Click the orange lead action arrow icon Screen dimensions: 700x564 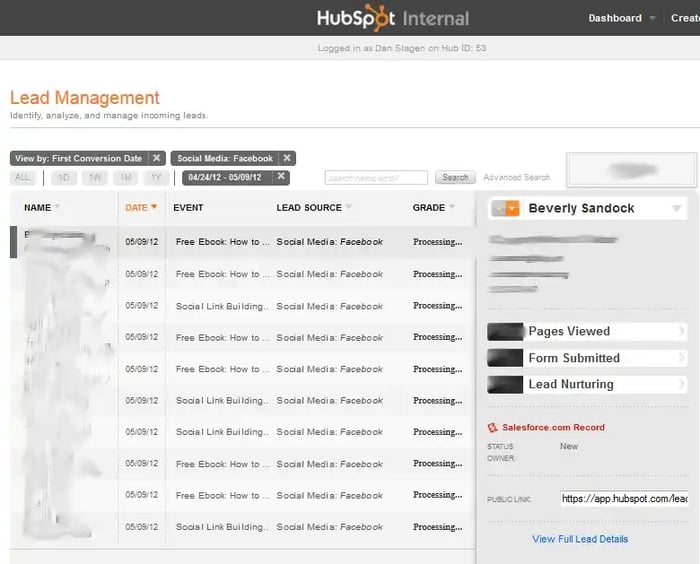click(512, 208)
